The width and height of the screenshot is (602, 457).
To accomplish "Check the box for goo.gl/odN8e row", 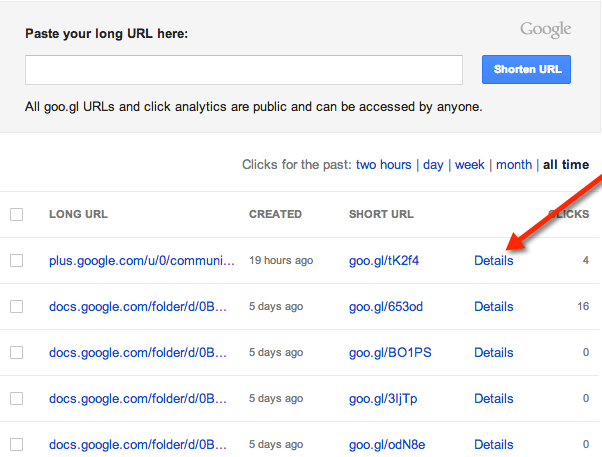I will coord(17,445).
